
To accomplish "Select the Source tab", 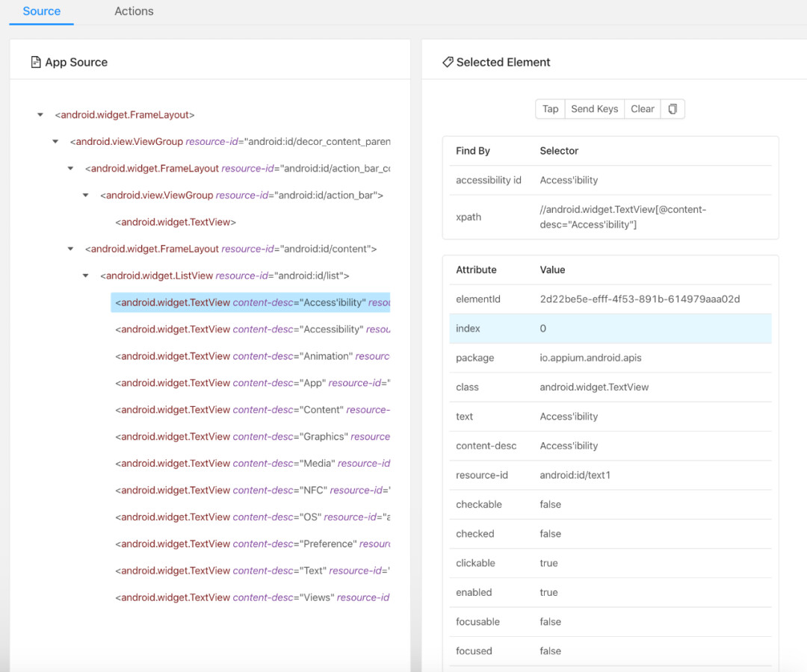I will (42, 11).
